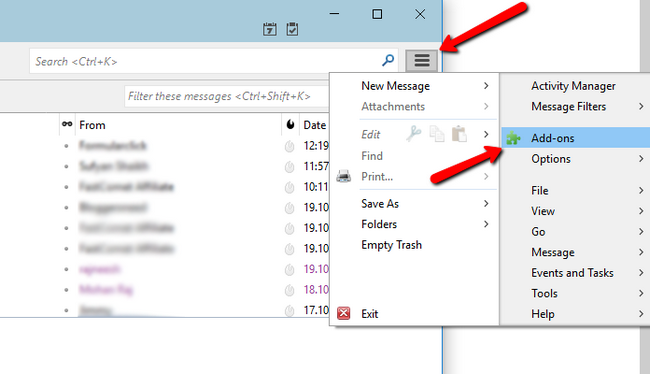650x374 pixels.
Task: Click the printer icon beside Print
Action: (344, 177)
